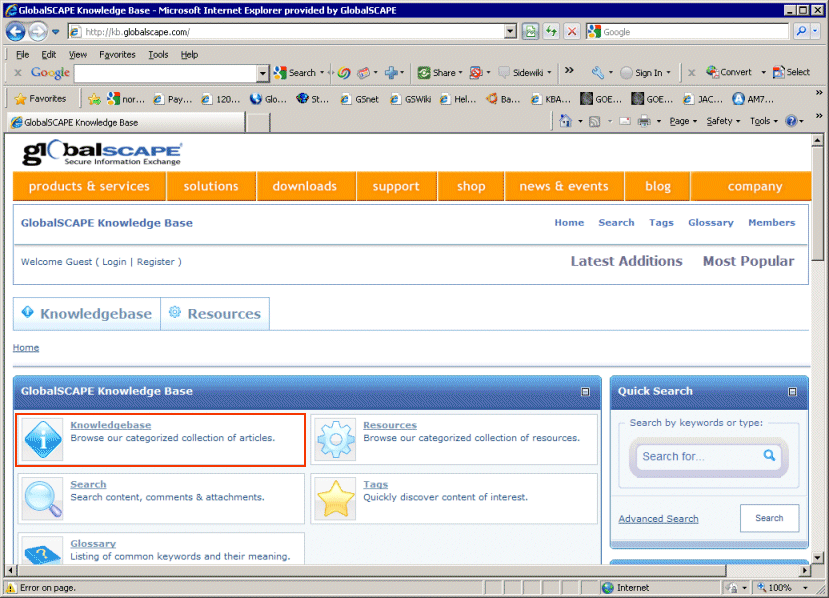Collapse the Quick Search panel
This screenshot has width=829, height=598.
point(792,392)
